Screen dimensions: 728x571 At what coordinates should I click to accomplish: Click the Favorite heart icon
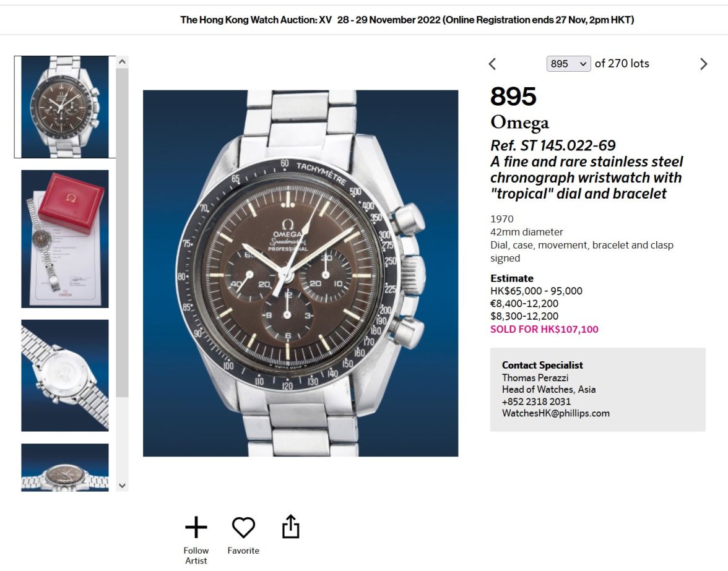(243, 528)
